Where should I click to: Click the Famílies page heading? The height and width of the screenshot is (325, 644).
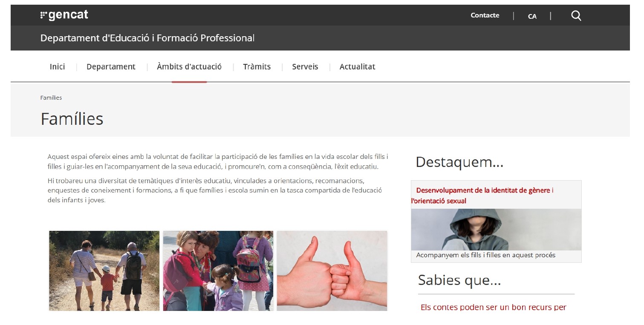(72, 119)
